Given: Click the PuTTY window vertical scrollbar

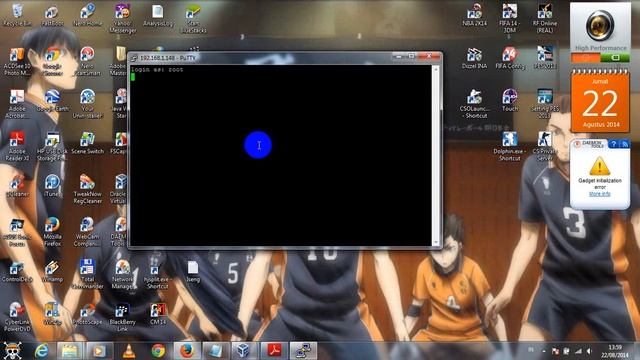Looking at the screenshot, I should click(436, 155).
